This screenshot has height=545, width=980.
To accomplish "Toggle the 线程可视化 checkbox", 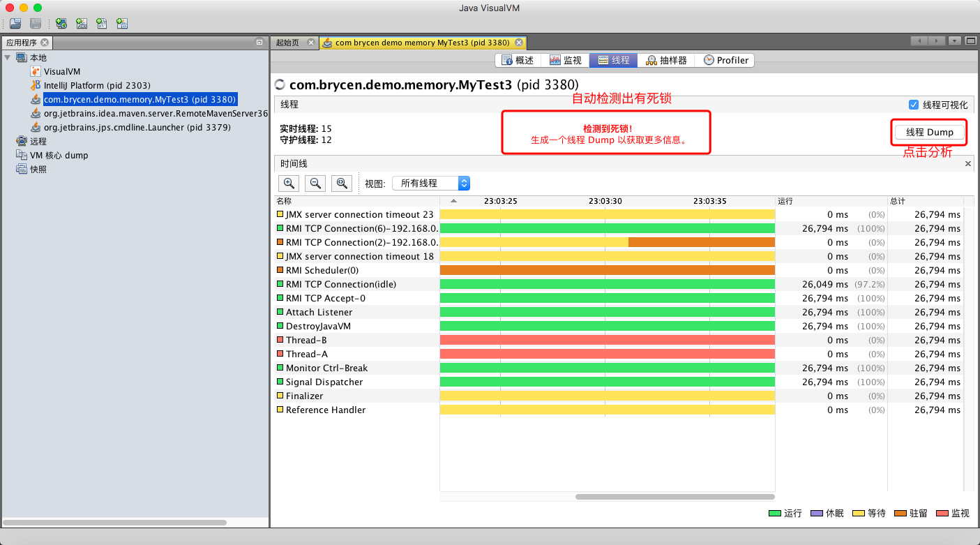I will click(x=914, y=105).
